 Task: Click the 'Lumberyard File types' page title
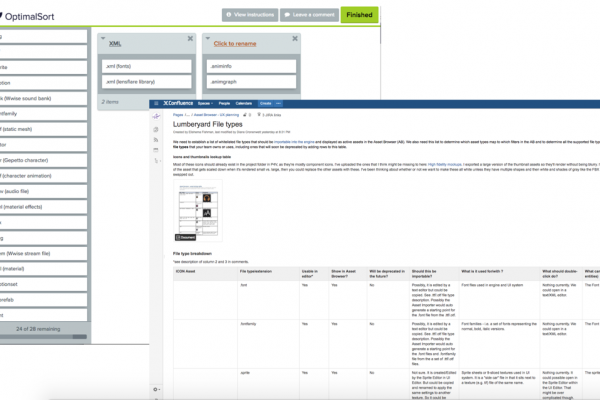(x=207, y=124)
